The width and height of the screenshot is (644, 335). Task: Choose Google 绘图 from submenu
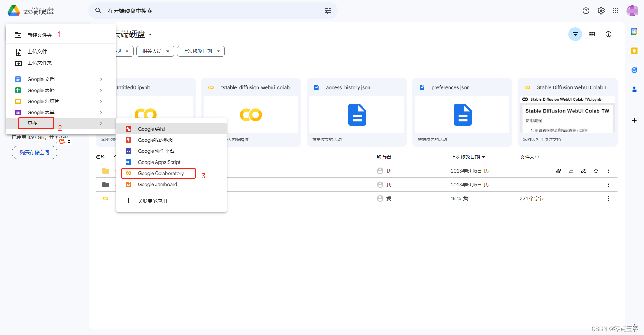pos(171,129)
